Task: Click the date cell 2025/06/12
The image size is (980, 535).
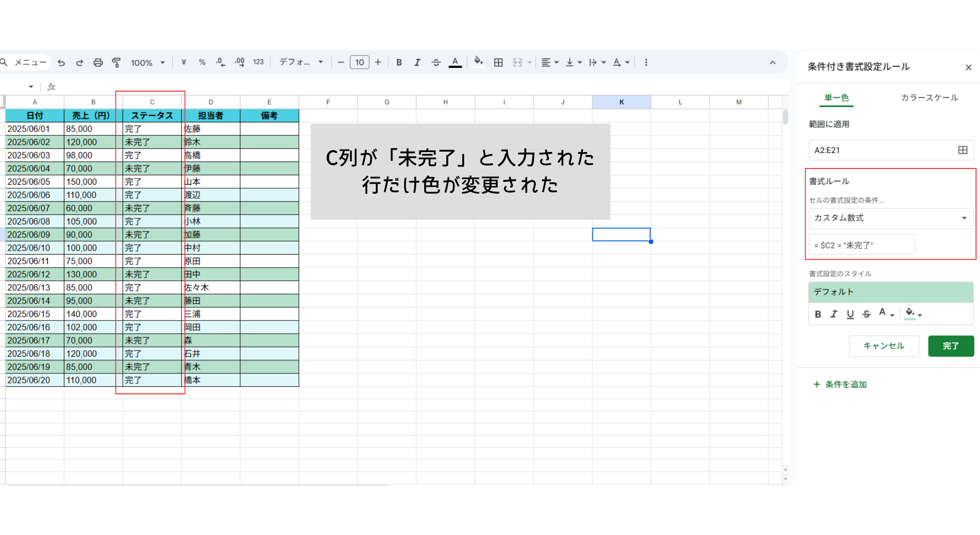Action: (x=35, y=274)
